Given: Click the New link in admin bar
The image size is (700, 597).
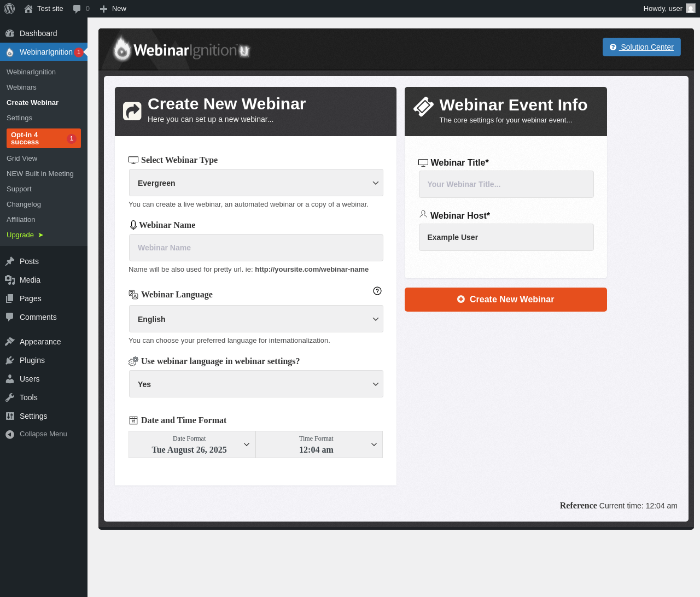Looking at the screenshot, I should (x=119, y=9).
